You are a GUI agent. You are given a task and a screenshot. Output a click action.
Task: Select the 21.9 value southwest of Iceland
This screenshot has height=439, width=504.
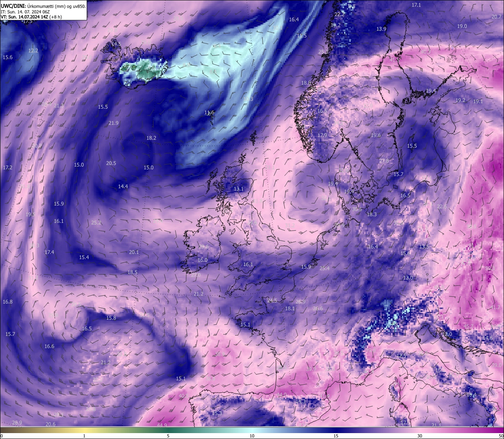[113, 123]
